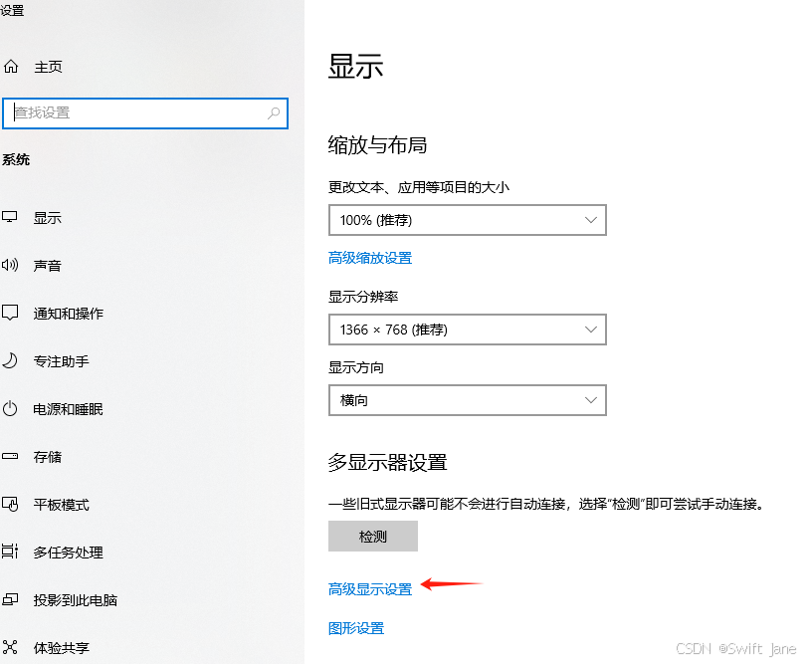Image resolution: width=812 pixels, height=664 pixels.
Task: Switch to 平板模式 settings
Action: point(61,505)
